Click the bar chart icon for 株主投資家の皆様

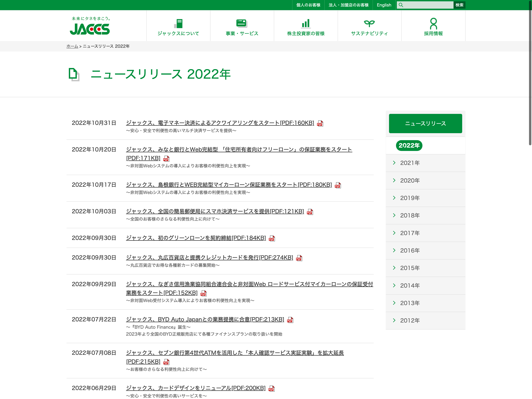(306, 24)
